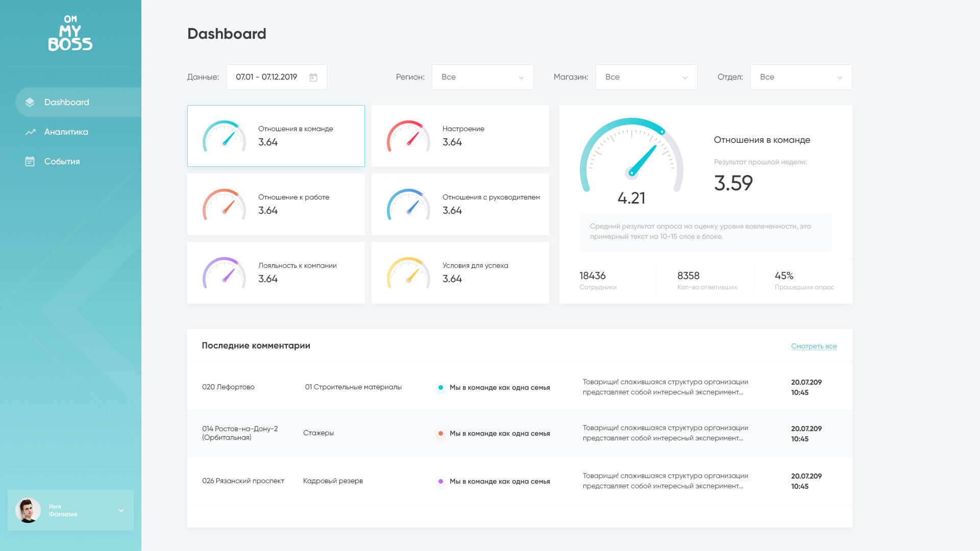980x551 pixels.
Task: Click the Отдел dropdown chevron arrow
Action: point(840,78)
